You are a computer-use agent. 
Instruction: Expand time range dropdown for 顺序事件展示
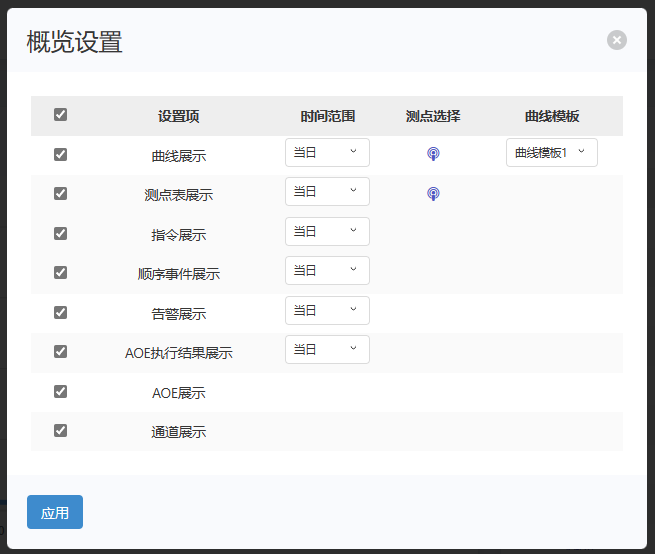327,271
